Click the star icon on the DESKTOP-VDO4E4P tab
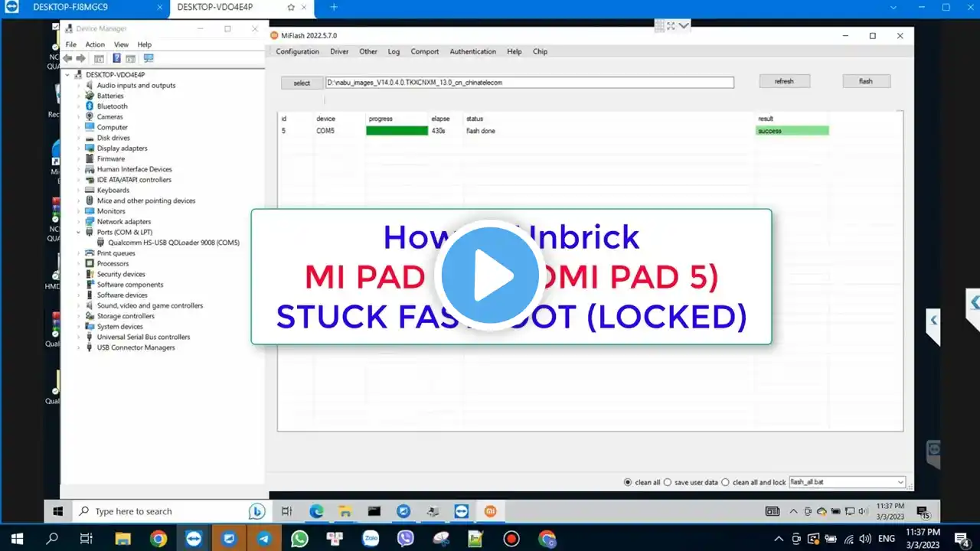Screen dimensions: 980x551 (x=291, y=7)
